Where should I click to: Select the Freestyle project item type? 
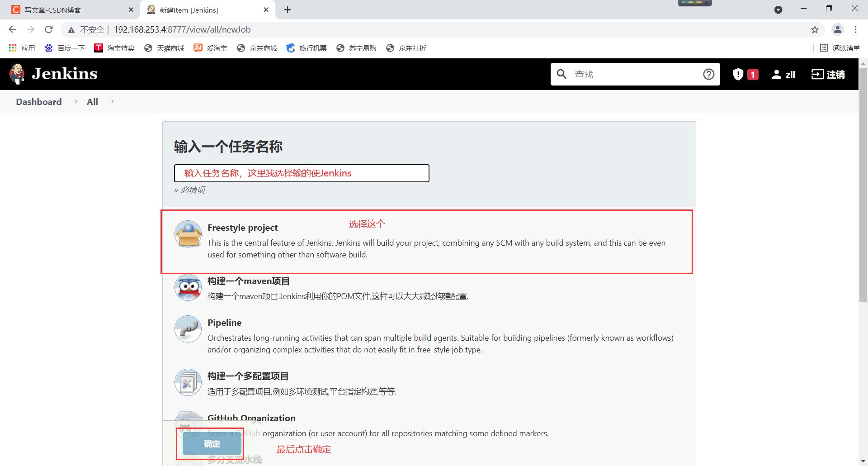242,228
